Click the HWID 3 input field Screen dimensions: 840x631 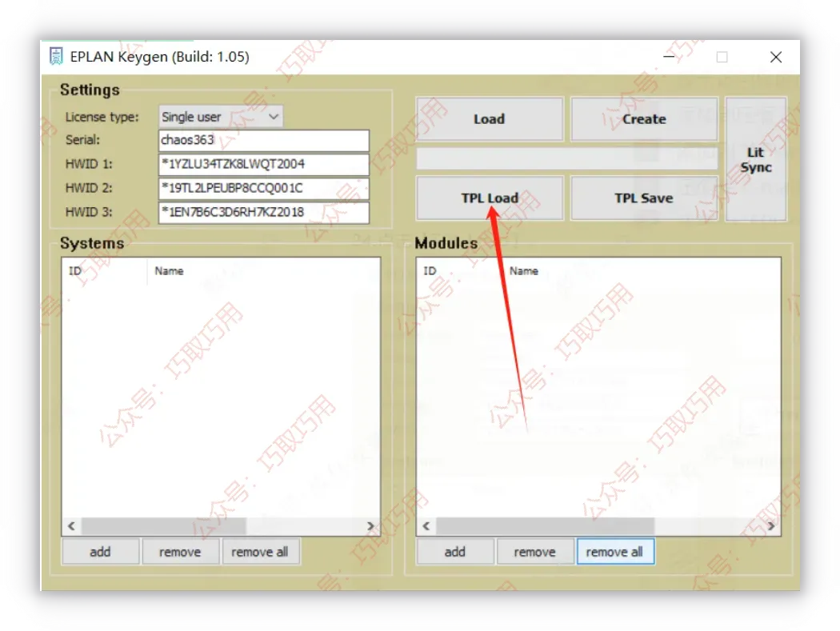tap(263, 213)
